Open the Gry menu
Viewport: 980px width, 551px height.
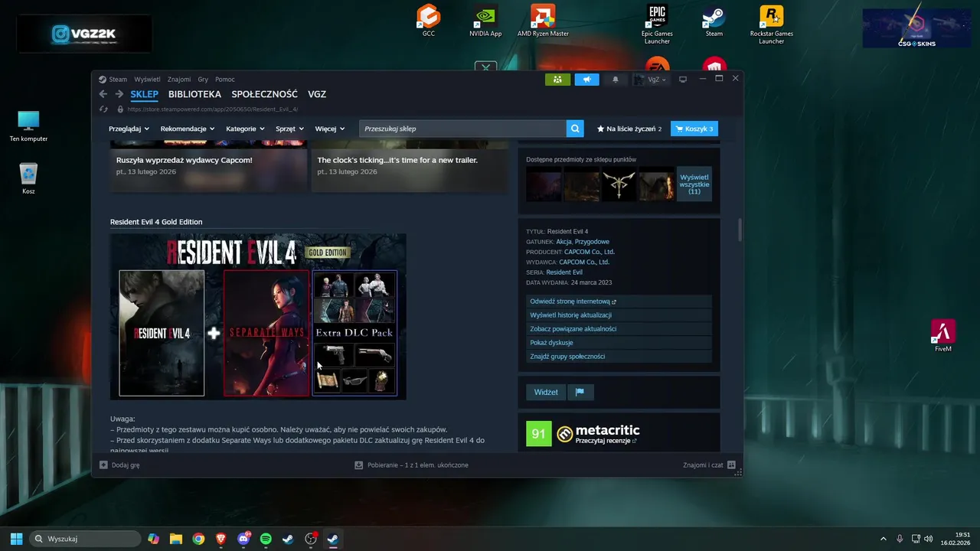click(203, 80)
